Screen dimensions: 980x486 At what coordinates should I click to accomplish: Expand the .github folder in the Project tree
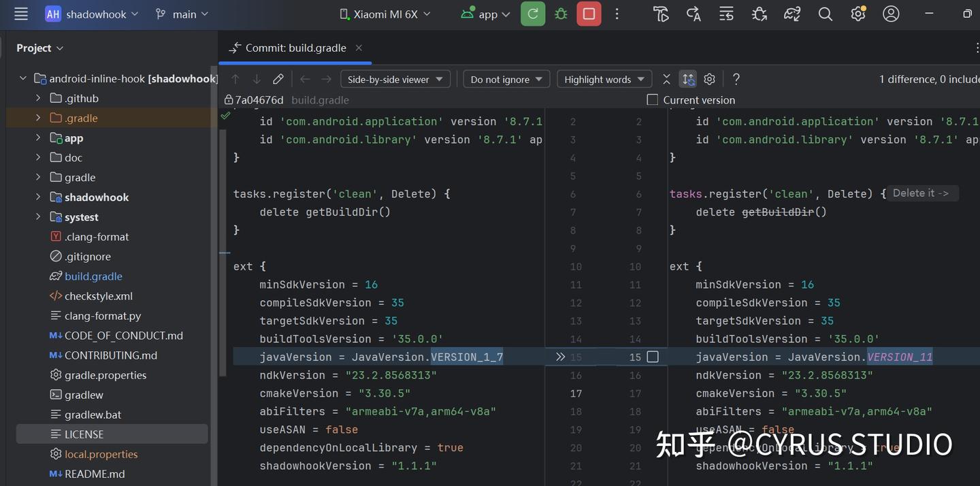coord(39,98)
